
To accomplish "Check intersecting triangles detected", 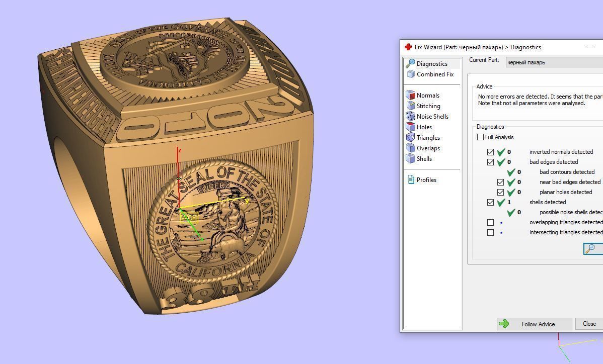I will coord(491,232).
